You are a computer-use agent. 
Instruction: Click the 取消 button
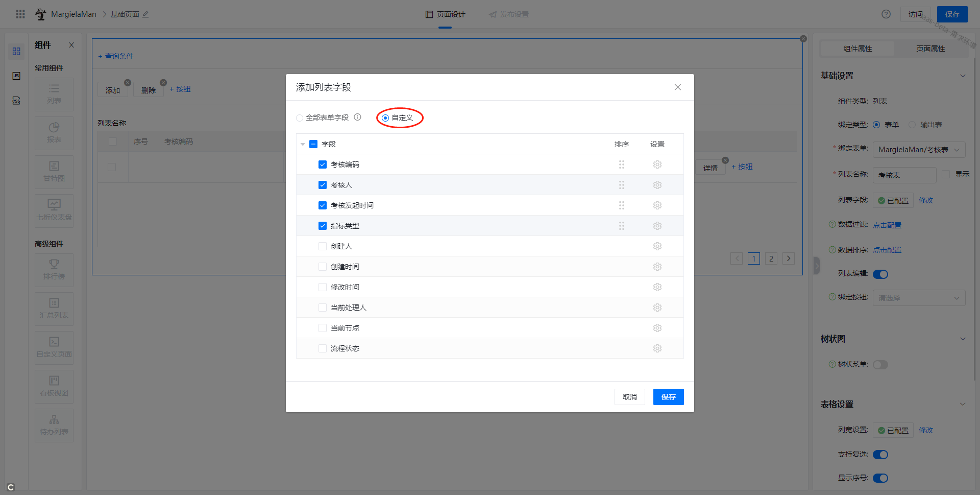[x=629, y=397]
